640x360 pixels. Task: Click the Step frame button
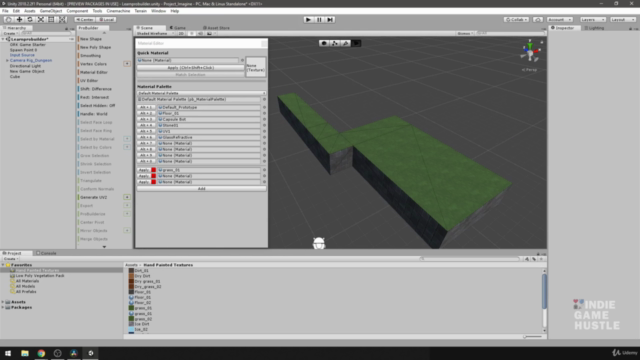pos(330,20)
